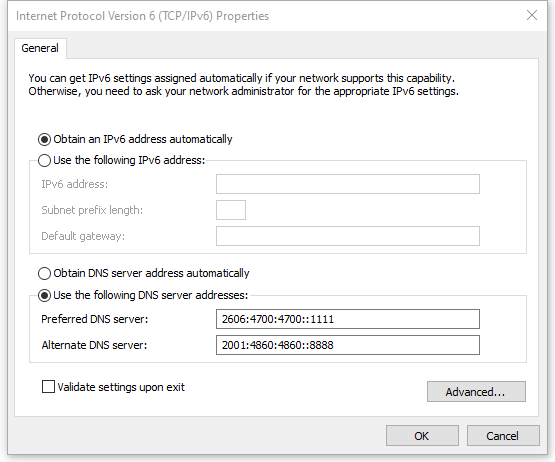The height and width of the screenshot is (462, 555).
Task: Select the General tab
Action: click(x=40, y=48)
